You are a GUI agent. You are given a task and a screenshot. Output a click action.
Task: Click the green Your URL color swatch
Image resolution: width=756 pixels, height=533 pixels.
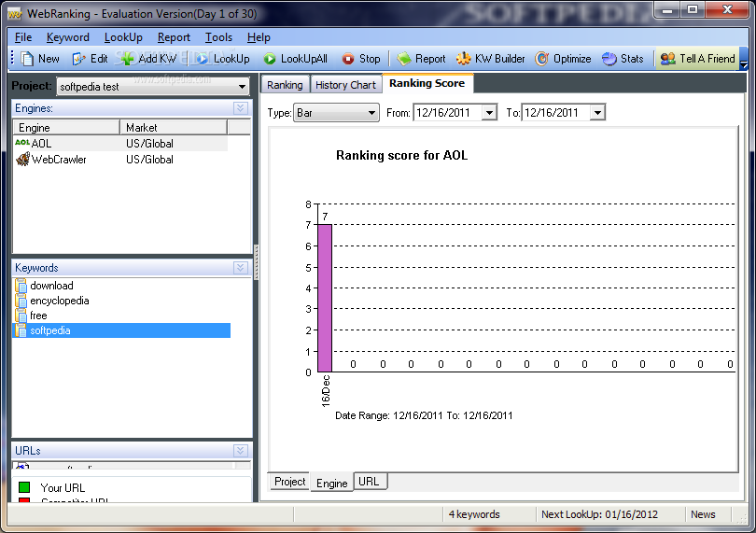click(23, 487)
